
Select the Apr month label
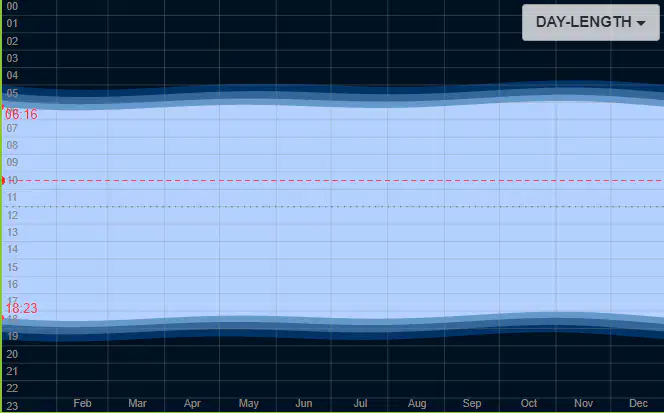(192, 403)
